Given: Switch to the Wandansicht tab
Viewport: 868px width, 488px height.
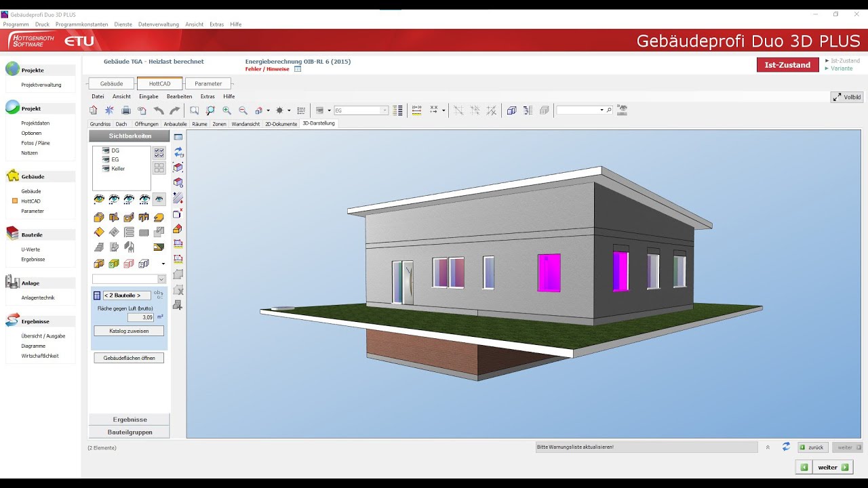Looking at the screenshot, I should (x=245, y=124).
